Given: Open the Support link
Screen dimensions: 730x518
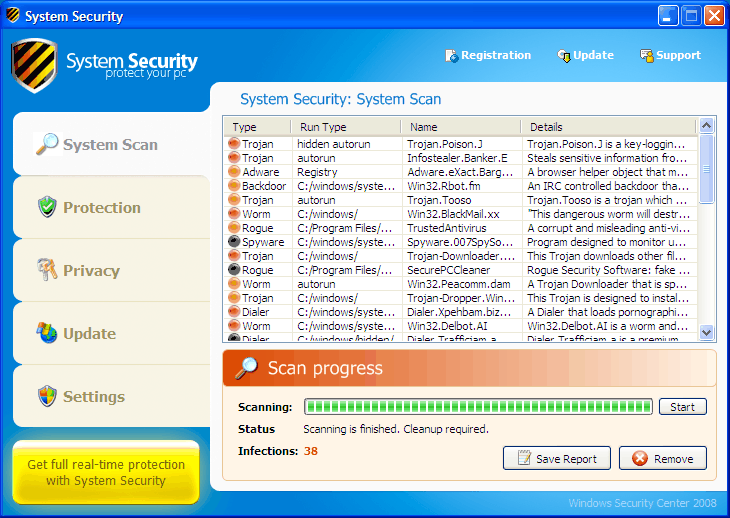Looking at the screenshot, I should pyautogui.click(x=670, y=55).
